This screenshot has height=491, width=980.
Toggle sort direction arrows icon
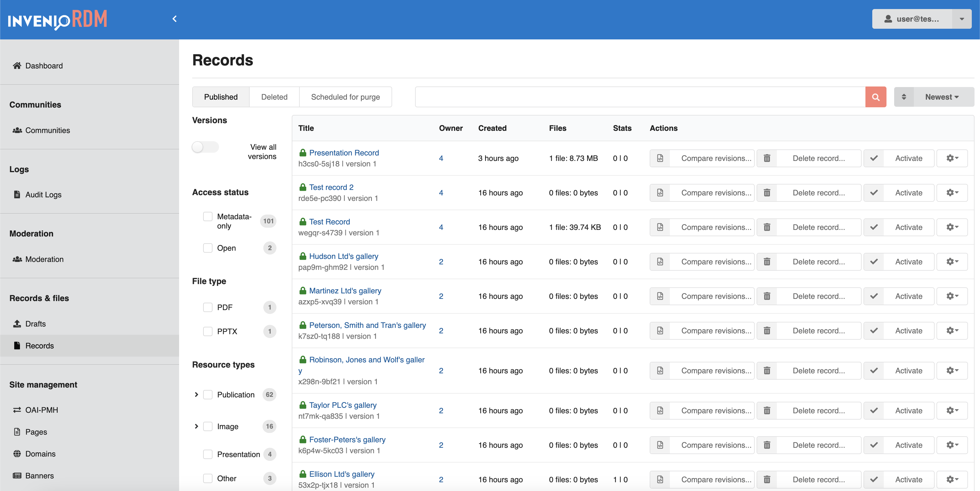click(903, 97)
